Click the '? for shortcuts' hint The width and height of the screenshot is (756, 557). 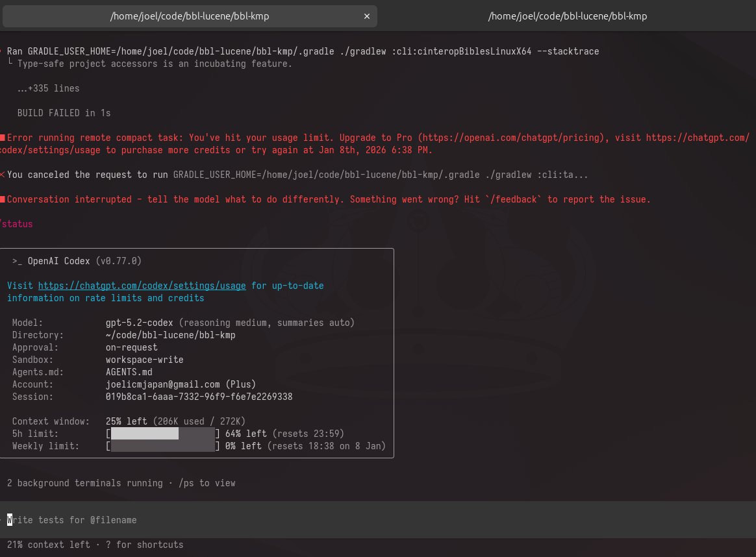coord(145,545)
